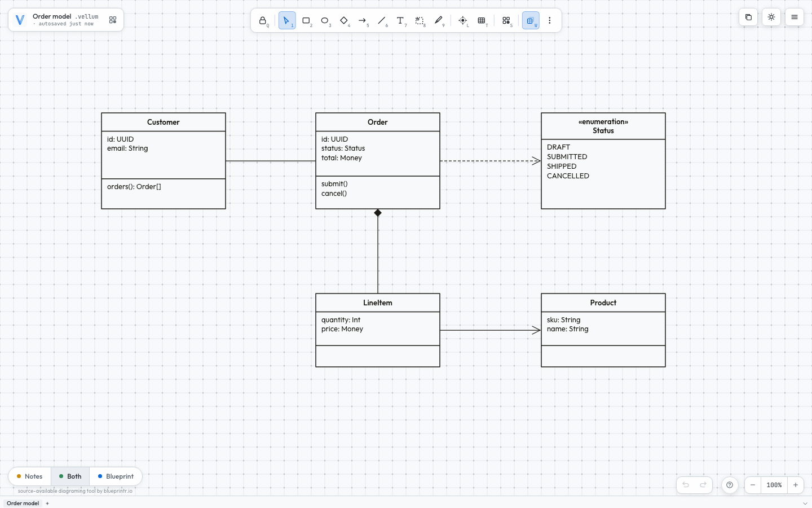Select the Rectangle shape tool
Screen dimensions: 812x508
tap(306, 21)
